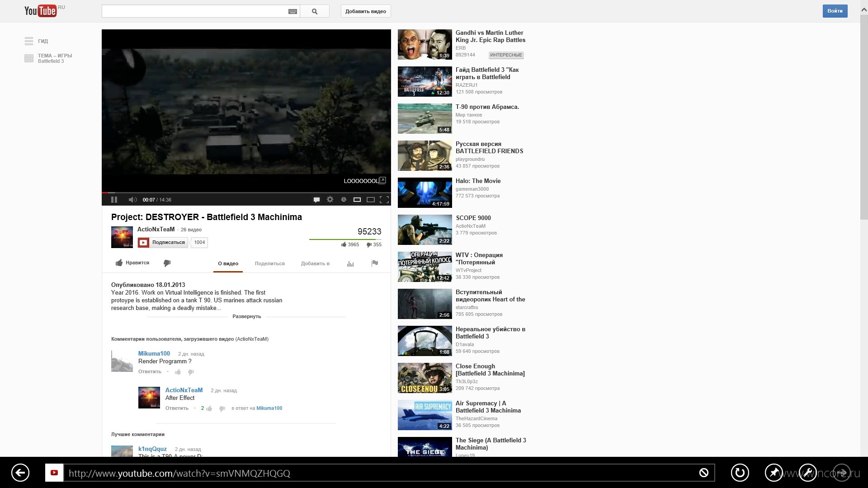Open WTV : Операция Потерянный video
This screenshot has width=868, height=488.
479,258
